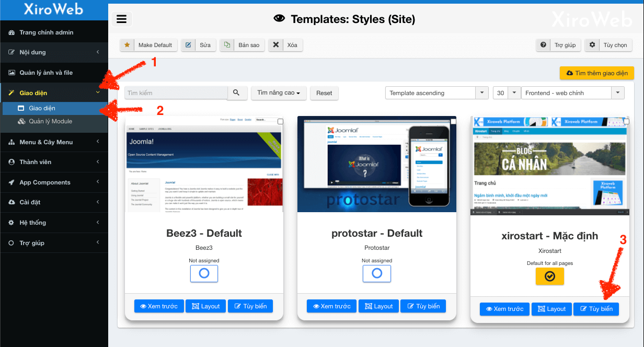The image size is (644, 347).
Task: Click the user icon beside Thành viên
Action: coord(12,162)
